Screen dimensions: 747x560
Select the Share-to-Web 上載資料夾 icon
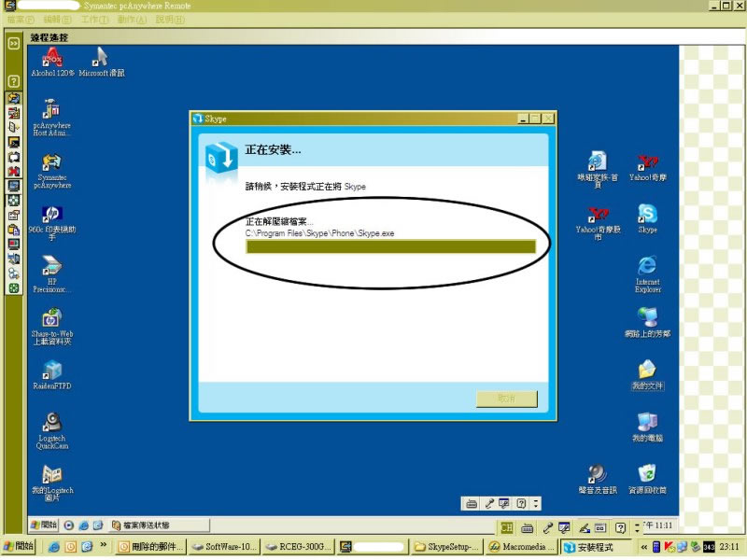[x=52, y=327]
